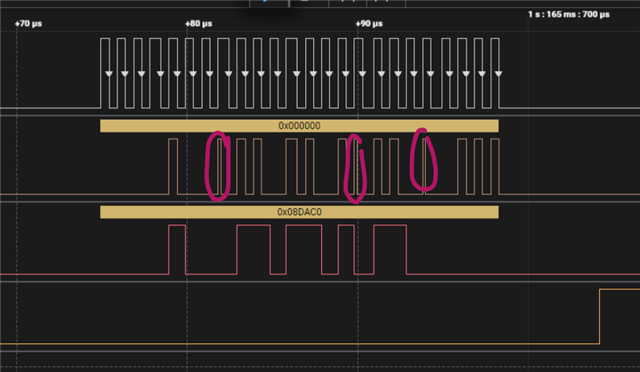Click the first high pulse on the red trace
This screenshot has height=372, width=640.
tap(177, 249)
